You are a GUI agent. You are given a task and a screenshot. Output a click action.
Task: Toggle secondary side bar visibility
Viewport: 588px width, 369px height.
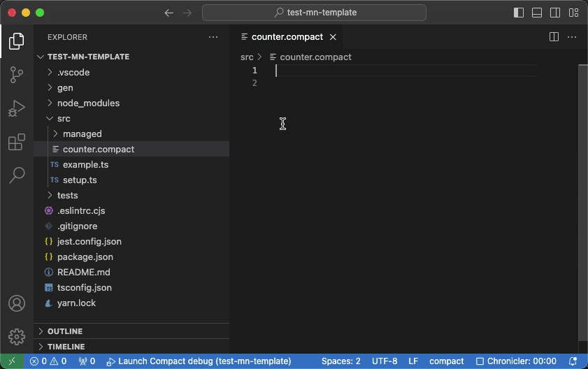[x=555, y=13]
